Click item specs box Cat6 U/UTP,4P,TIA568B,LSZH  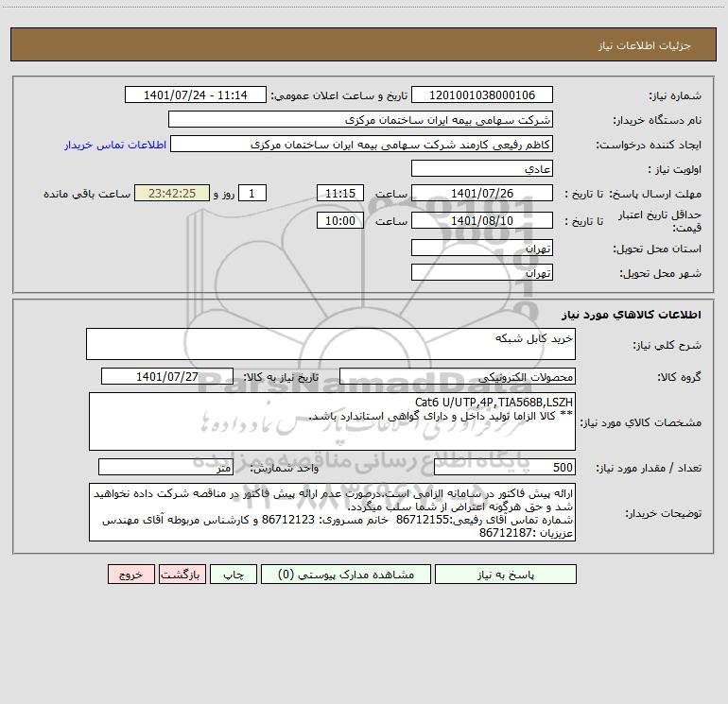[332, 421]
